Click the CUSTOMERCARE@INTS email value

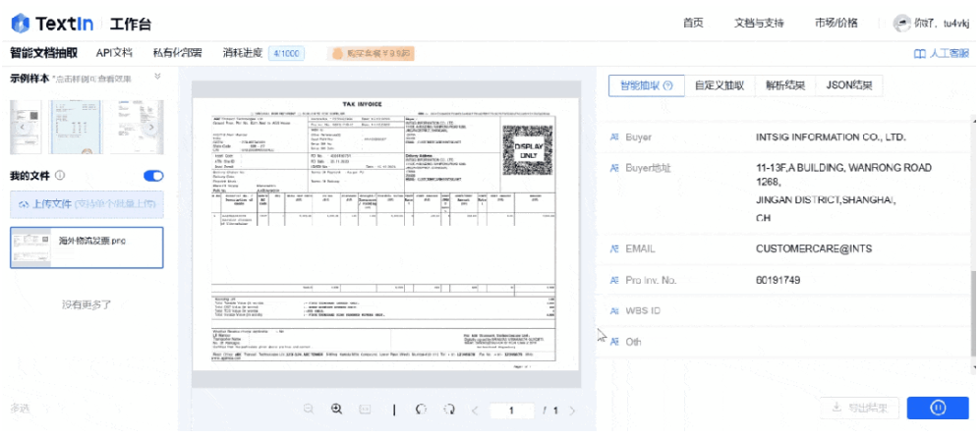pyautogui.click(x=814, y=248)
